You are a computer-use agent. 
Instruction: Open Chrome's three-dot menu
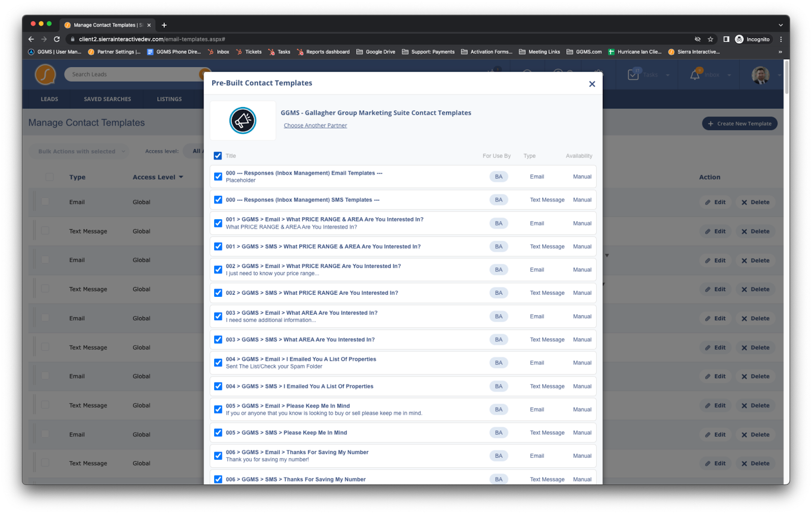point(781,39)
